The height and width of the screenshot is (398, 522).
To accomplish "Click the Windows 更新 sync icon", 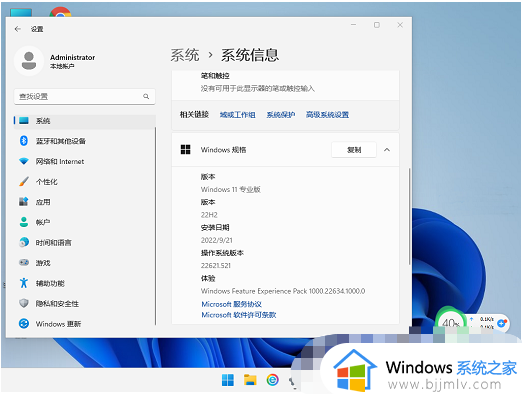I will pos(24,324).
